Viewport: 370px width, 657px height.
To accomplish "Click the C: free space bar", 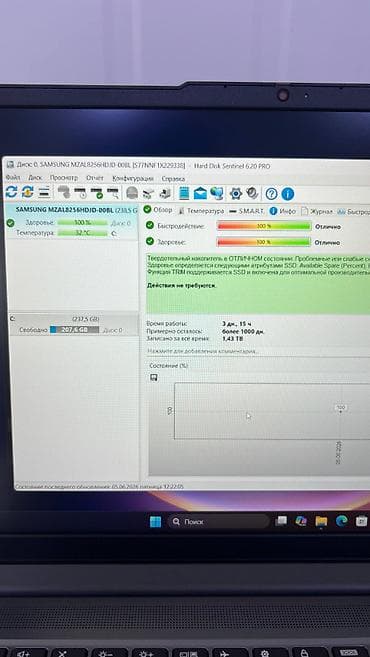I will pos(75,330).
